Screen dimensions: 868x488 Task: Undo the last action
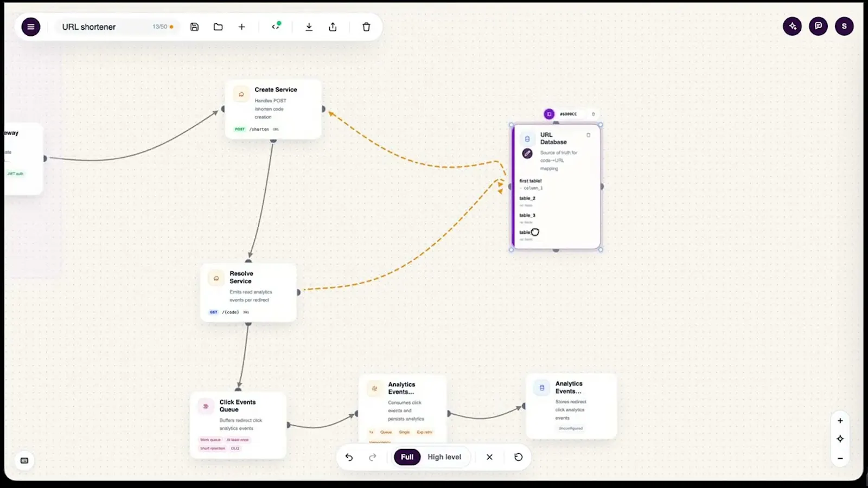click(x=349, y=457)
